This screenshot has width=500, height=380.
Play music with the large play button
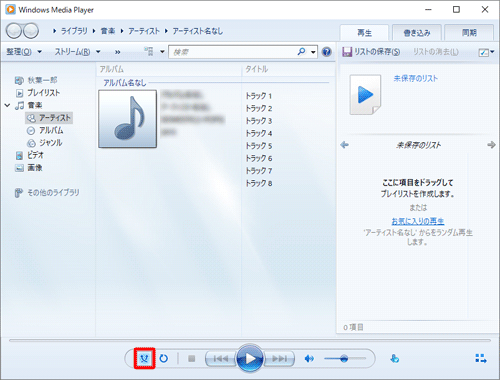(250, 359)
